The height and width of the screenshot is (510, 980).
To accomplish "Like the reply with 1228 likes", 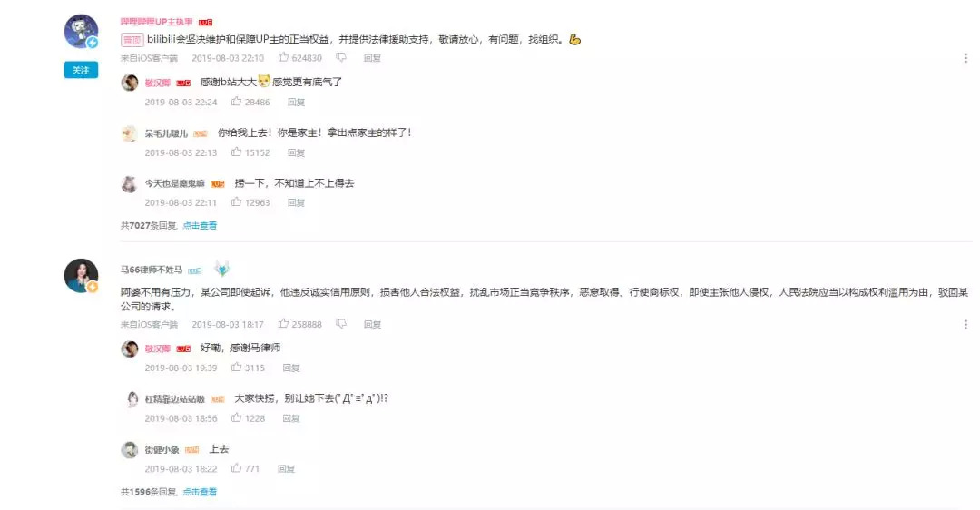I will pyautogui.click(x=236, y=418).
